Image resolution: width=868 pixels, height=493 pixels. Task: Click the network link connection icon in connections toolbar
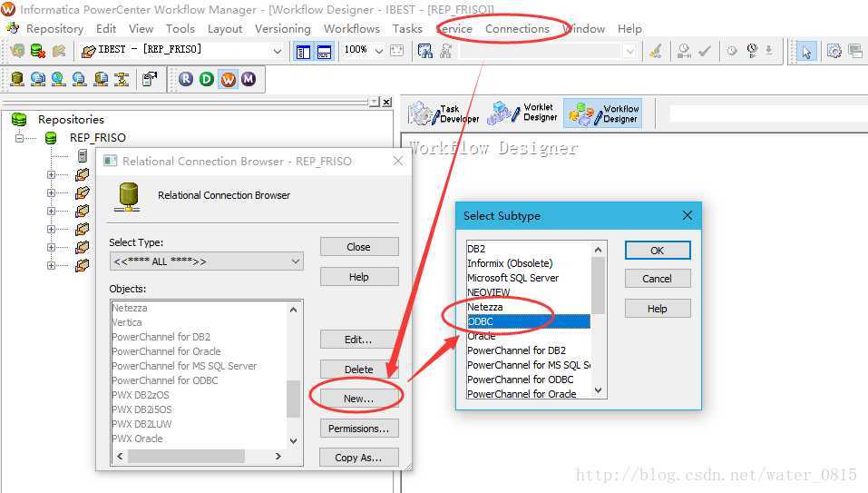(122, 79)
